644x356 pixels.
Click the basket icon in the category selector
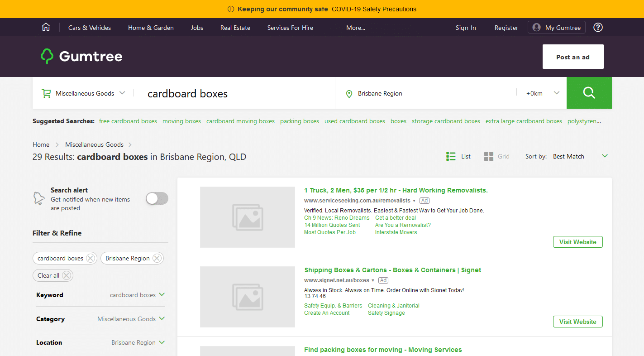coord(46,93)
